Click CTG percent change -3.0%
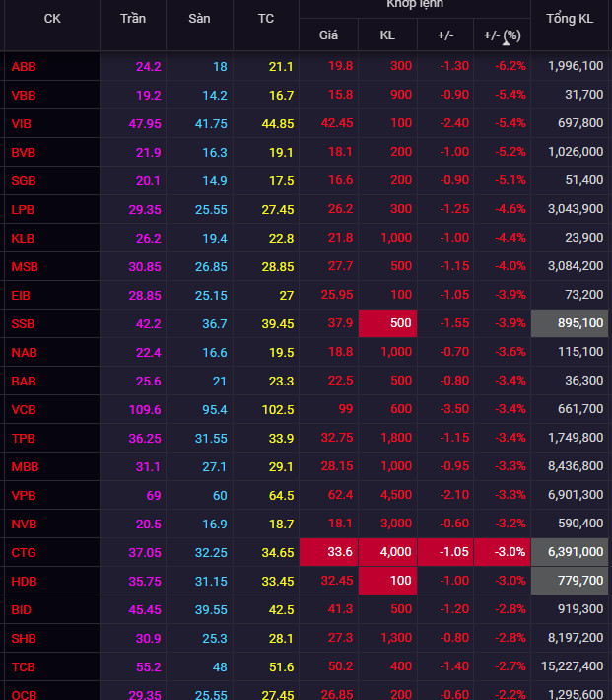This screenshot has width=612, height=700. pyautogui.click(x=502, y=552)
